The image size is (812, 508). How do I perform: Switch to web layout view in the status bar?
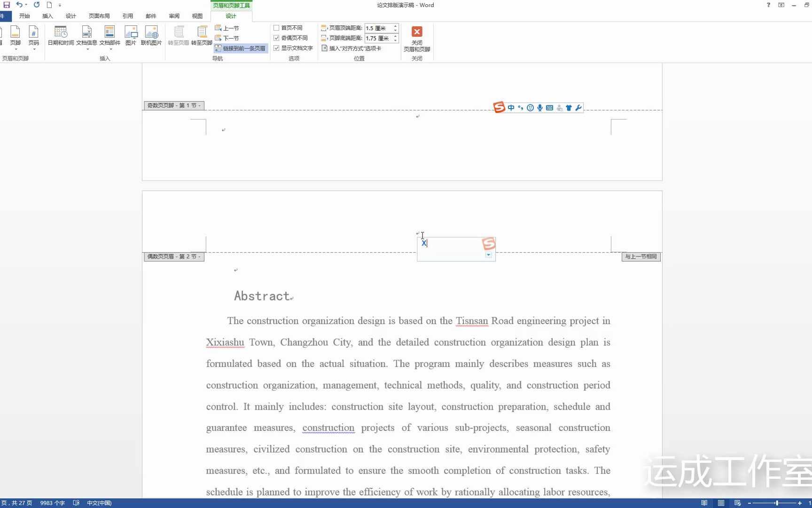pyautogui.click(x=737, y=503)
